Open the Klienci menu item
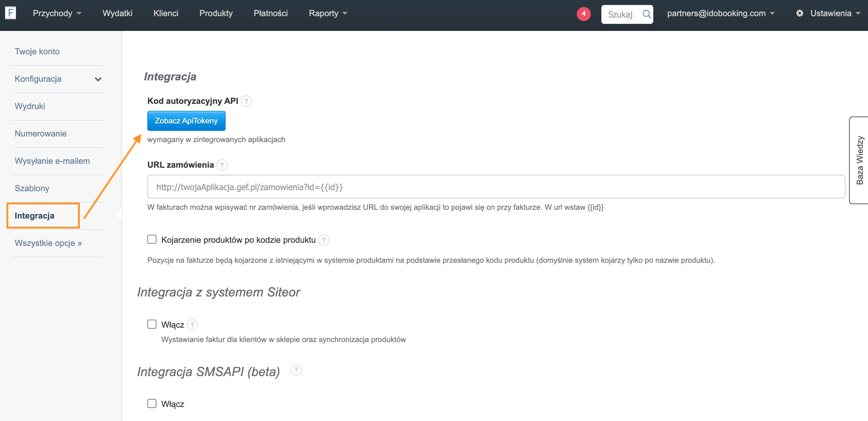 [166, 13]
